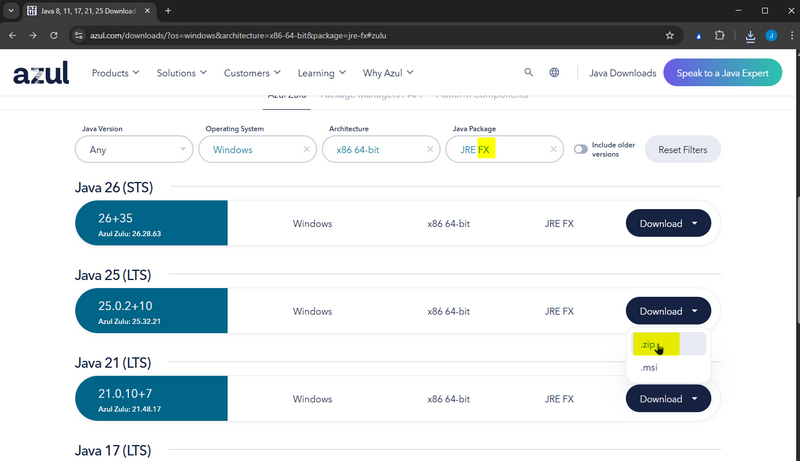Click the Azul logo

[41, 73]
